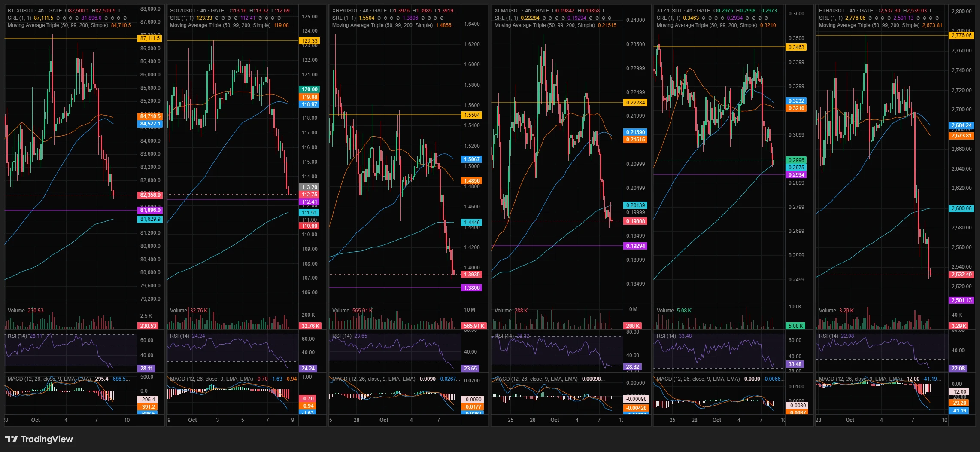Click the MACD -295.4 axis label
980x452 pixels.
tap(148, 400)
